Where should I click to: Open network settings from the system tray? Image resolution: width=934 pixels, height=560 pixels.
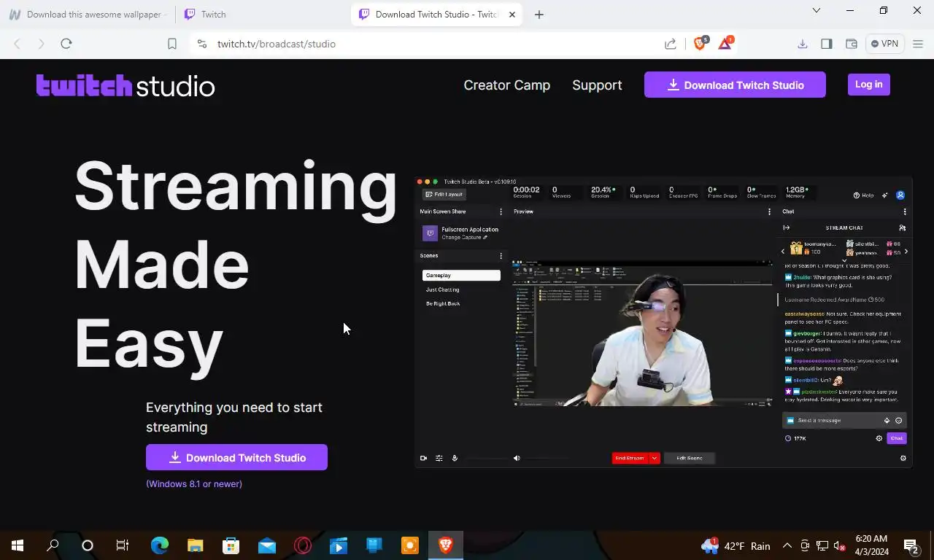pos(822,545)
